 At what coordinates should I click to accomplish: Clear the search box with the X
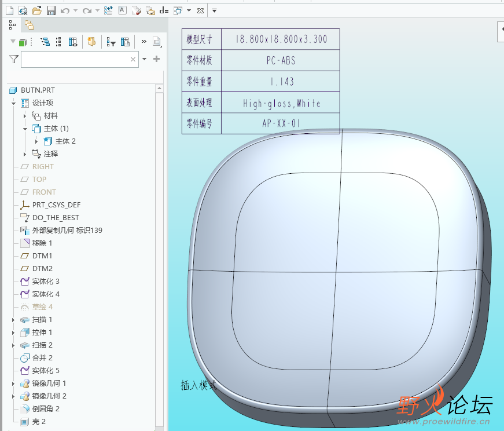pos(133,59)
